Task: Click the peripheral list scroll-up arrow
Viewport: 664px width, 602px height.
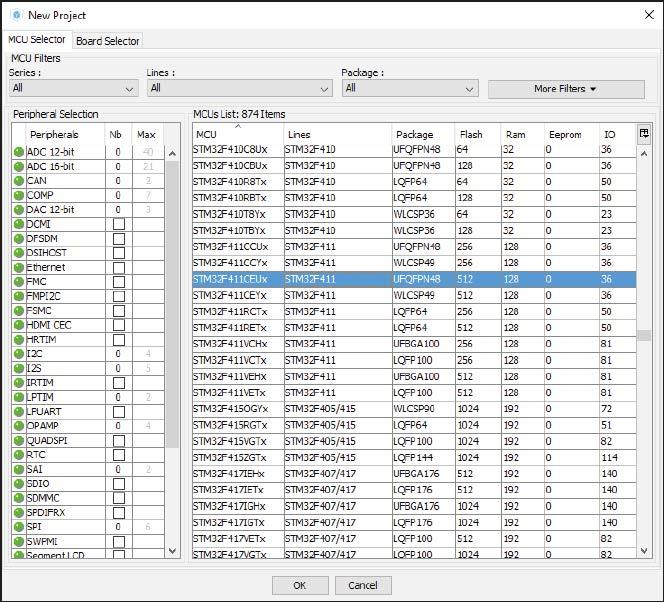Action: click(172, 153)
